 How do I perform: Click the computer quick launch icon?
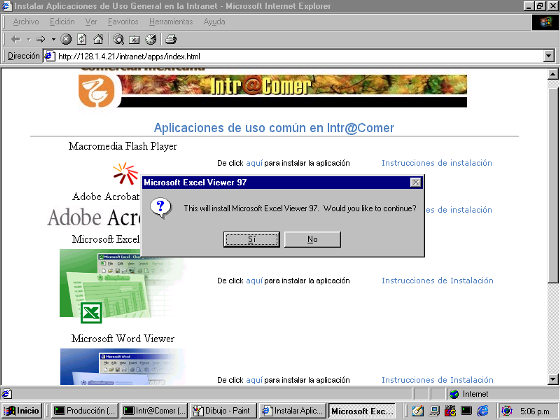point(434,411)
